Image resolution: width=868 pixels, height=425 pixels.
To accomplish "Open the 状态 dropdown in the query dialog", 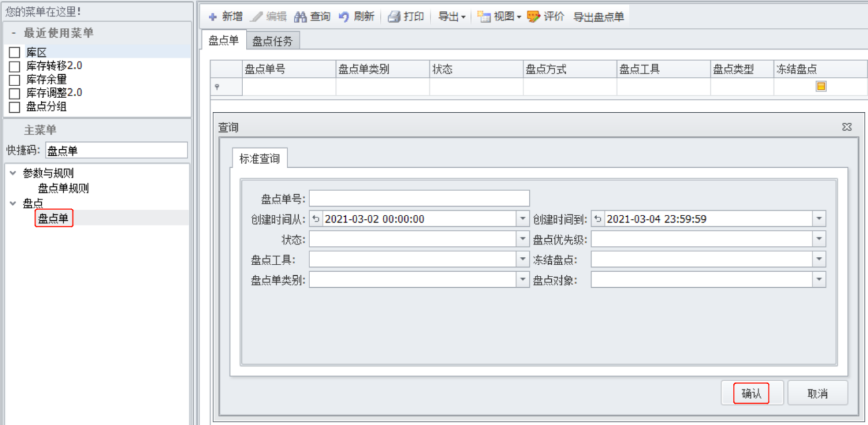I will [x=522, y=239].
